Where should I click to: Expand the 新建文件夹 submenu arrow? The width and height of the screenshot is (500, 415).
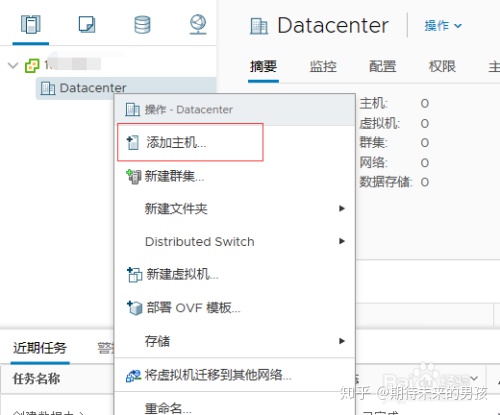342,209
